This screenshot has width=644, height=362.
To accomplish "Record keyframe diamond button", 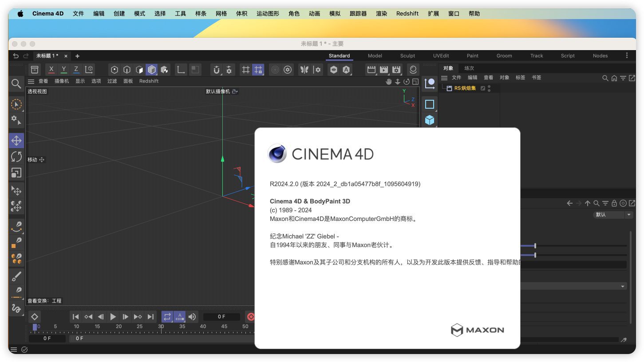I will pos(35,317).
